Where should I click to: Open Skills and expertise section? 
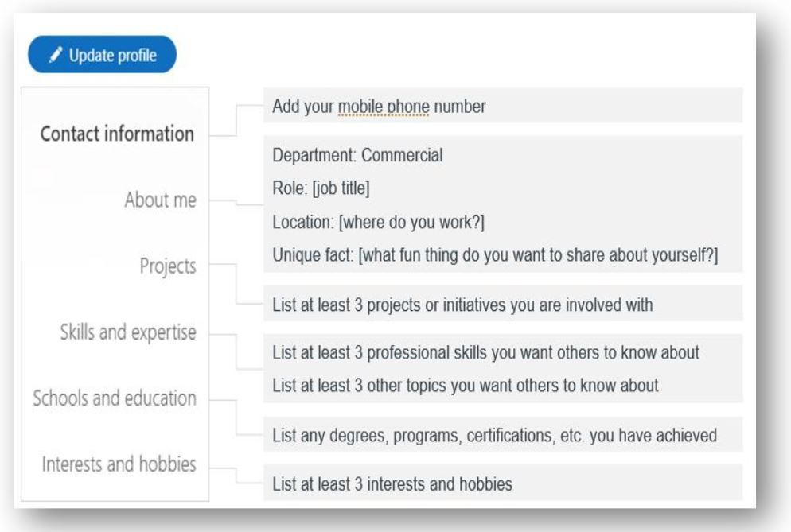tap(128, 332)
